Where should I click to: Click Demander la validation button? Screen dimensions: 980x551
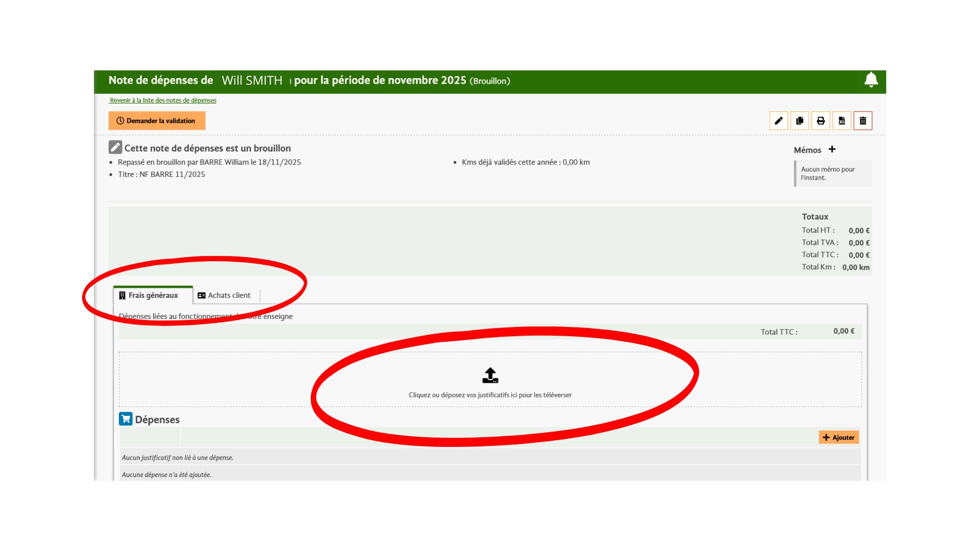[157, 121]
